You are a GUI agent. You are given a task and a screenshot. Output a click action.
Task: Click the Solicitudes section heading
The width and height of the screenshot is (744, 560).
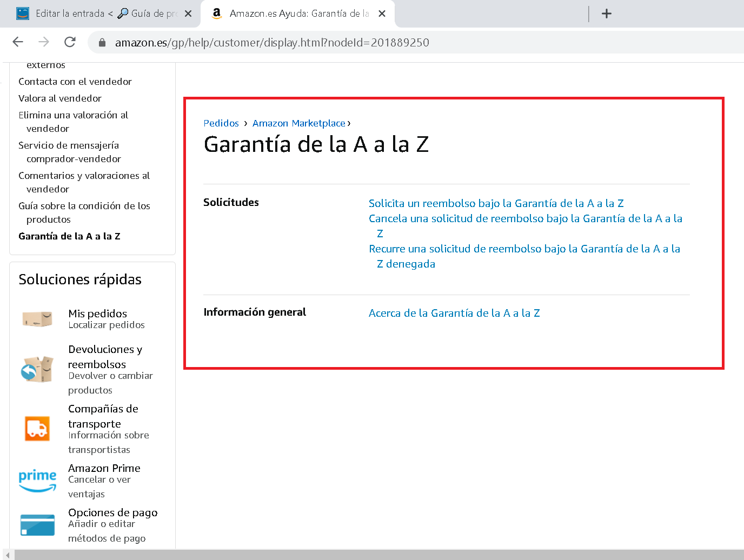click(x=231, y=202)
